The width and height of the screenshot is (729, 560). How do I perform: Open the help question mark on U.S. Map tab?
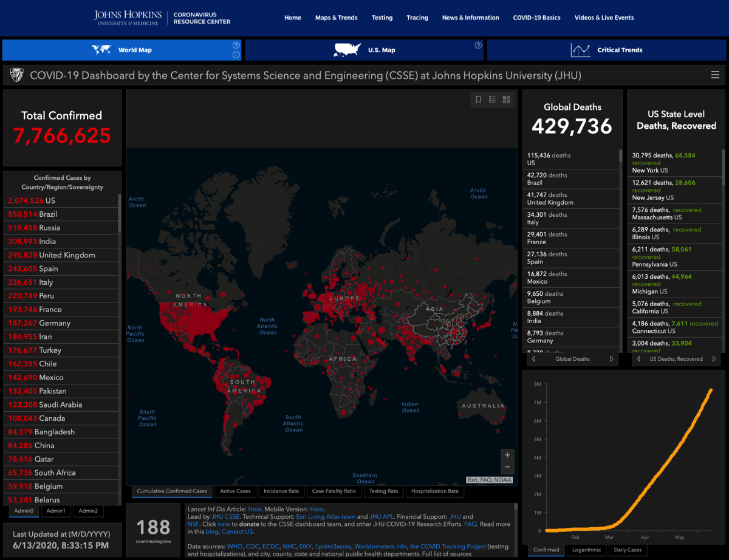pyautogui.click(x=478, y=46)
